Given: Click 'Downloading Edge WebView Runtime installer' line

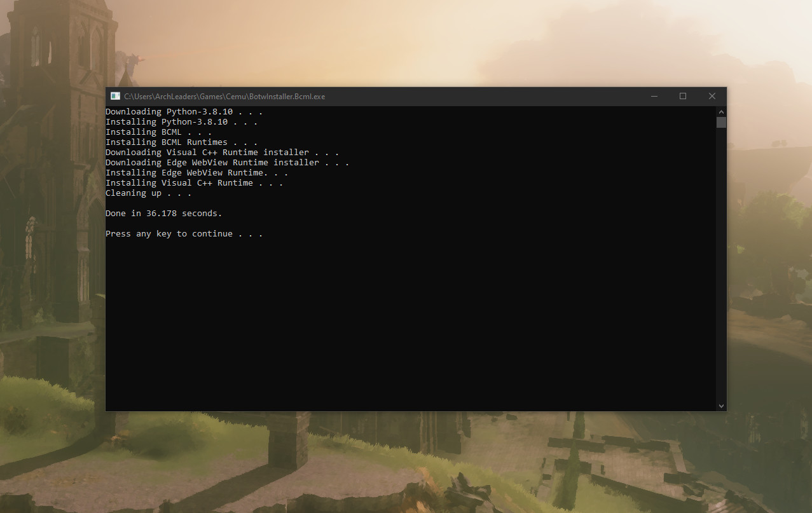Looking at the screenshot, I should tap(227, 163).
